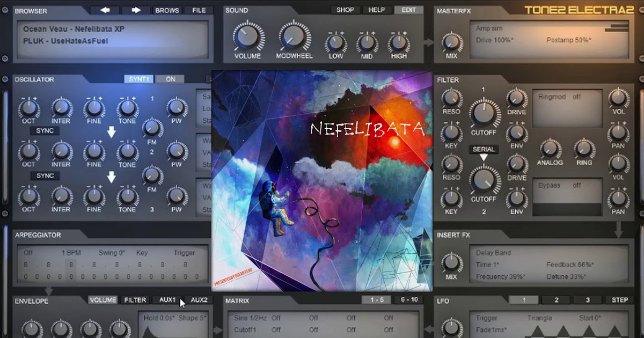Adjust the FM knob above oscillator 2

click(x=152, y=128)
